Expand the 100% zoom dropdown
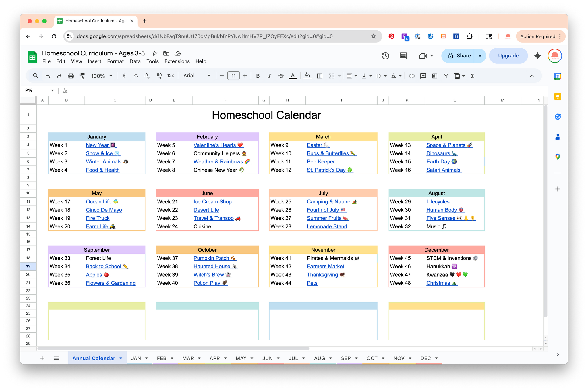Image resolution: width=588 pixels, height=391 pixels. pos(102,76)
